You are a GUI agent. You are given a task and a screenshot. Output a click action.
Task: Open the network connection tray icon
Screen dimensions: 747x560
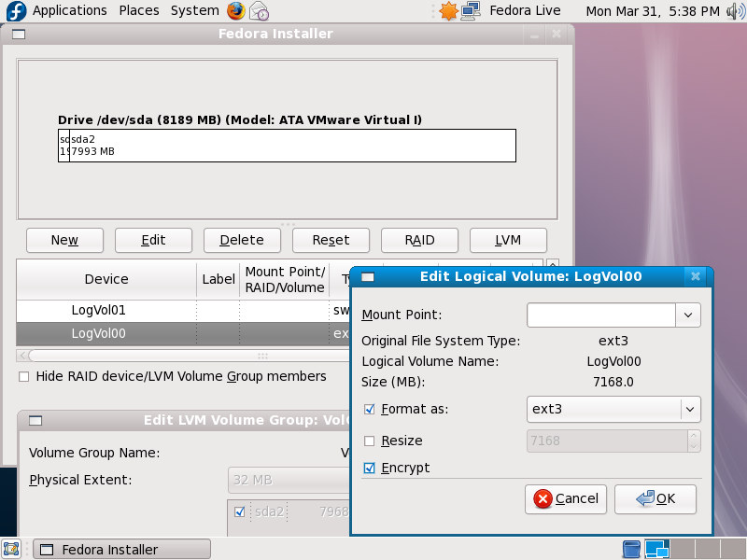(x=471, y=11)
